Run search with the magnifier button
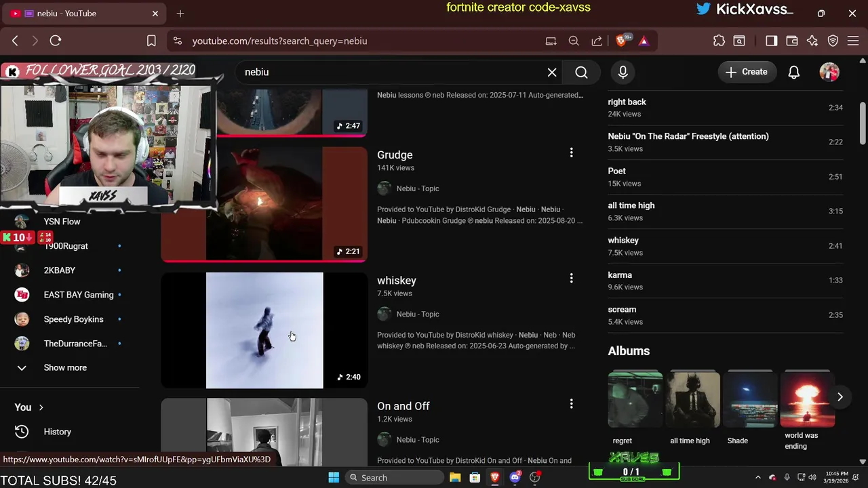 581,73
